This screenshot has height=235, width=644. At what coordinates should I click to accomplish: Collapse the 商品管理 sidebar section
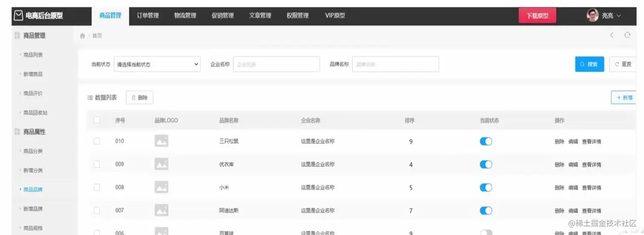point(34,36)
